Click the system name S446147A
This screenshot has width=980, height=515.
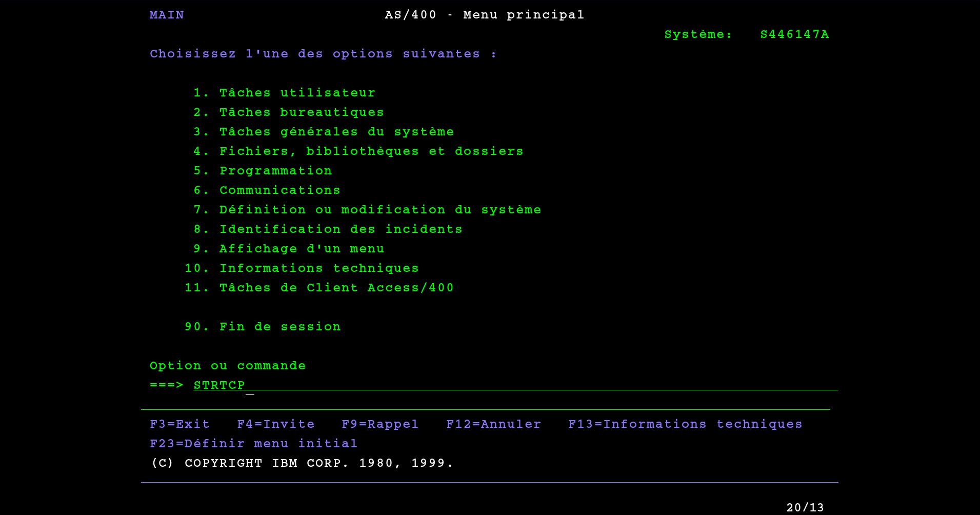click(794, 34)
